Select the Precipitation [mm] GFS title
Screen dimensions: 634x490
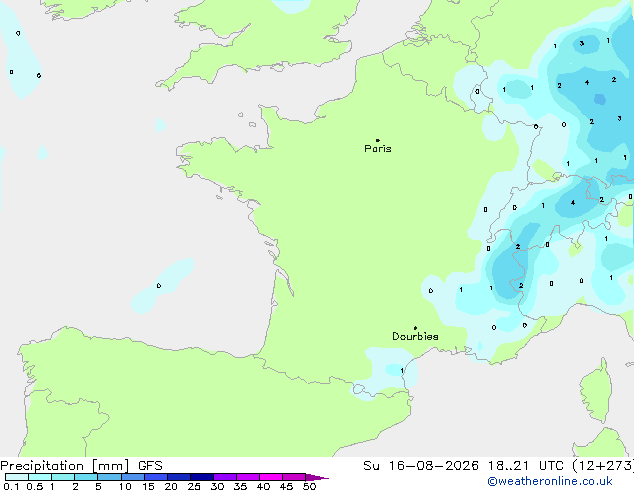tap(81, 466)
